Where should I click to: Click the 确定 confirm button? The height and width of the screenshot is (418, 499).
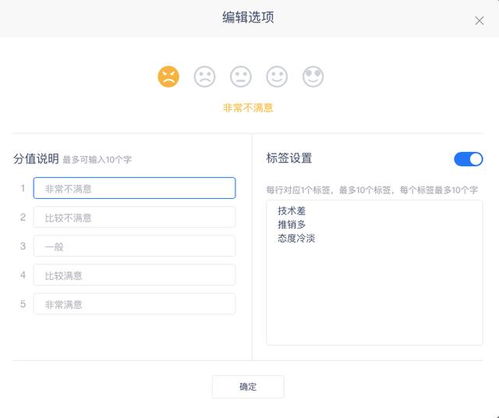pyautogui.click(x=248, y=387)
